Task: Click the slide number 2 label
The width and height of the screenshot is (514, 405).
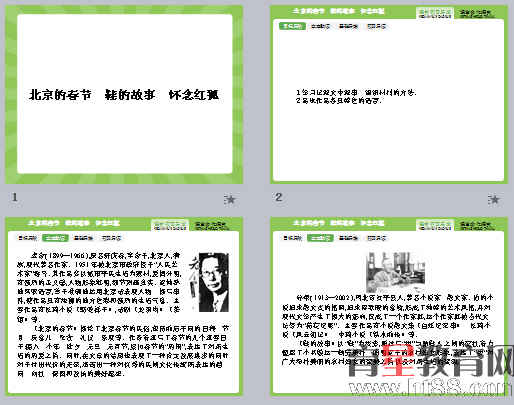Action: (279, 197)
